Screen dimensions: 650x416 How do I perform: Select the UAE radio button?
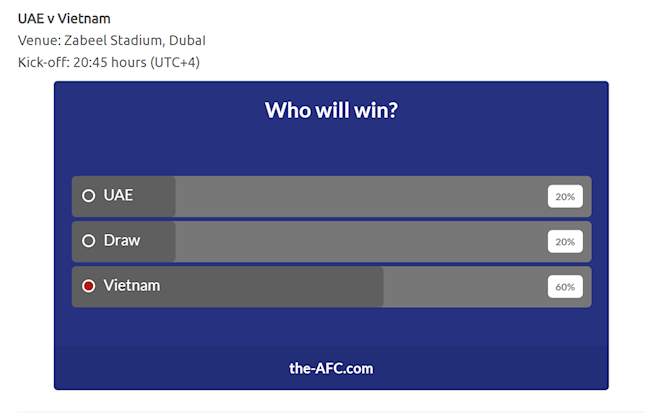89,196
